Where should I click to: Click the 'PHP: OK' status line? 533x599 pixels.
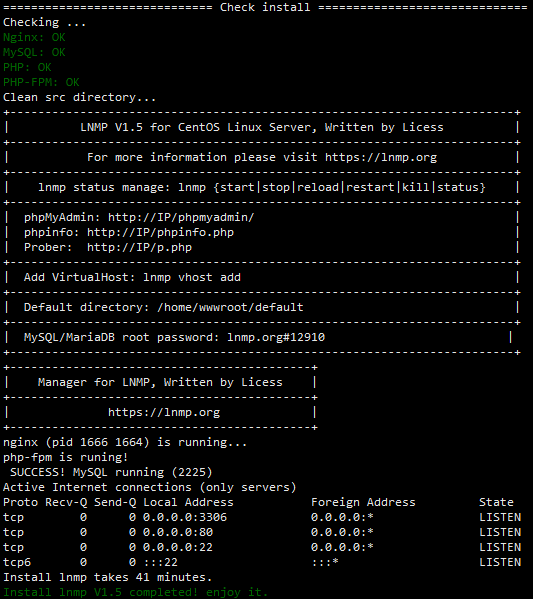pos(27,67)
